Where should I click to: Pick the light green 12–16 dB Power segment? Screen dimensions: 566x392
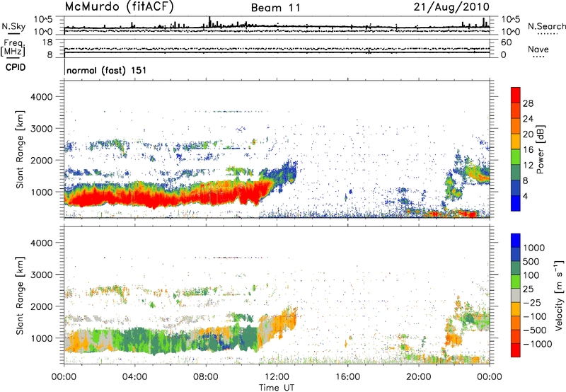[x=516, y=157]
